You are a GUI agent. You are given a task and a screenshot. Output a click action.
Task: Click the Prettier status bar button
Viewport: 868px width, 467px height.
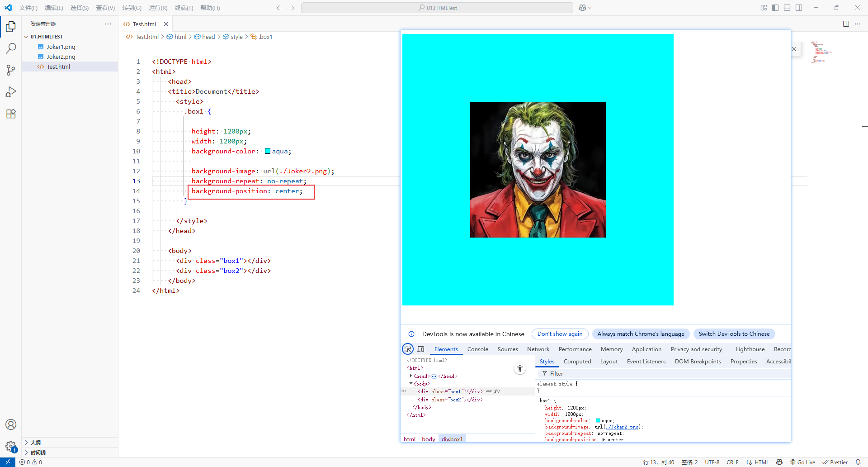point(835,462)
